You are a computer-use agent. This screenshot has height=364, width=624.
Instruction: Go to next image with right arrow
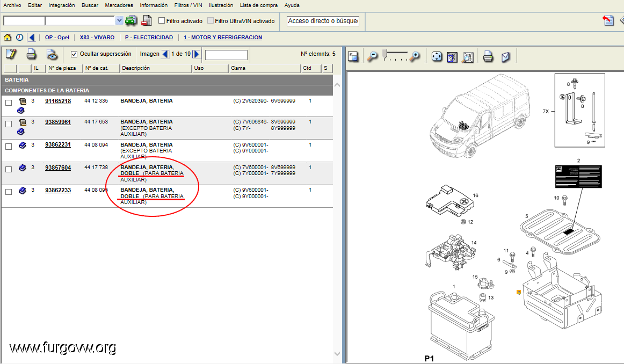(x=197, y=54)
